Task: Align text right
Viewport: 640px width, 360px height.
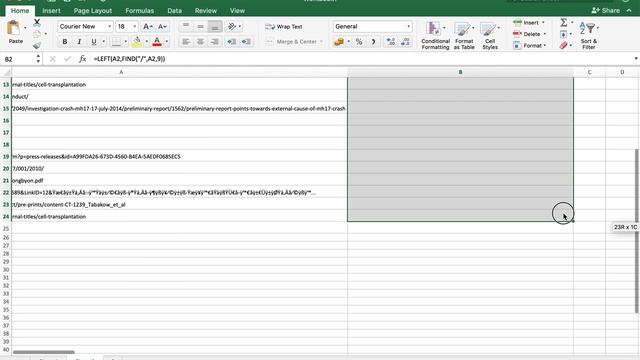Action: [215, 42]
